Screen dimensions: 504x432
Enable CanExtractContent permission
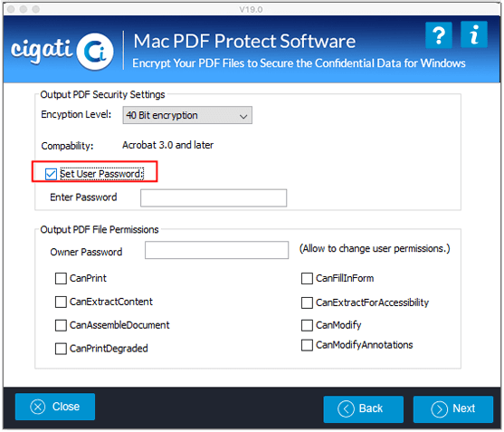point(61,303)
